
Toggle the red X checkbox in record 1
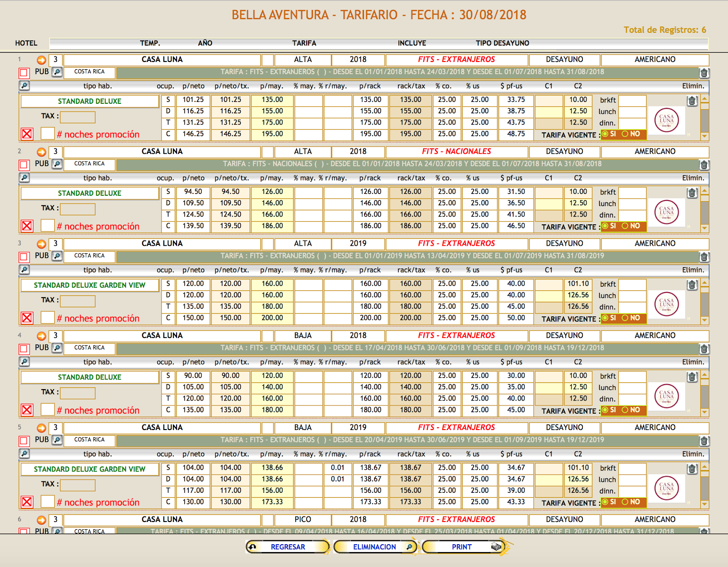(x=27, y=134)
